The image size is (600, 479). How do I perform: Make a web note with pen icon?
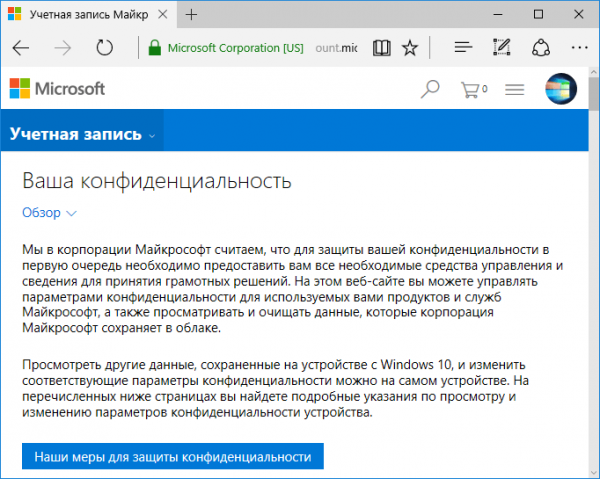coord(502,47)
